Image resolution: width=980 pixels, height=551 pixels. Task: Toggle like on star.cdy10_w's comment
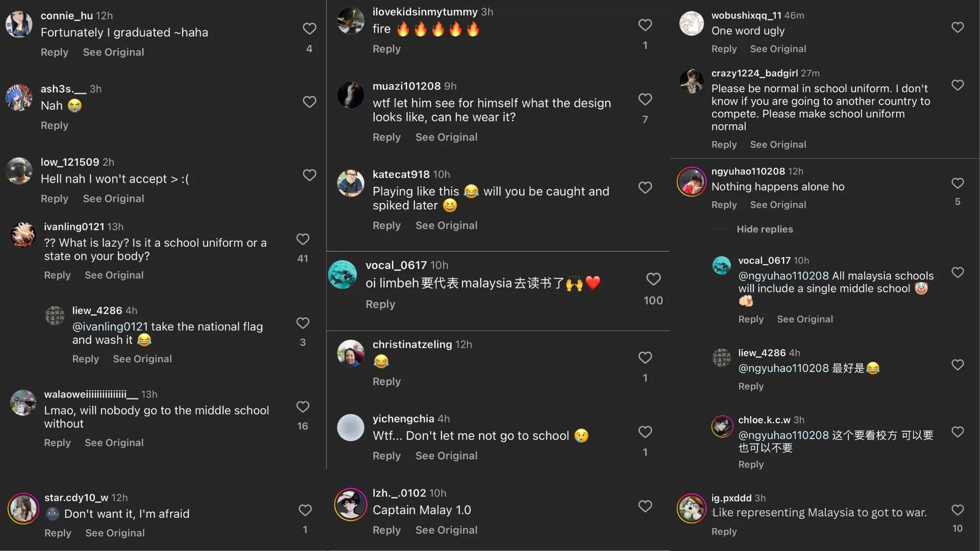(x=305, y=510)
